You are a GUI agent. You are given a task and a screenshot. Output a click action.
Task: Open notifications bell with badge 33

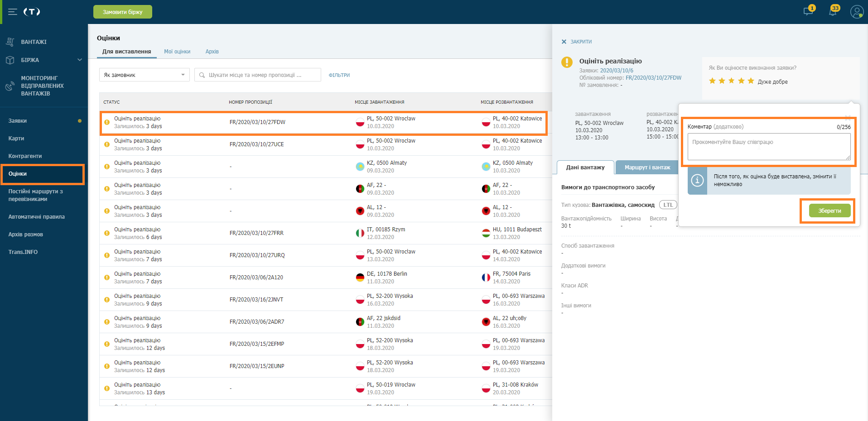(833, 11)
